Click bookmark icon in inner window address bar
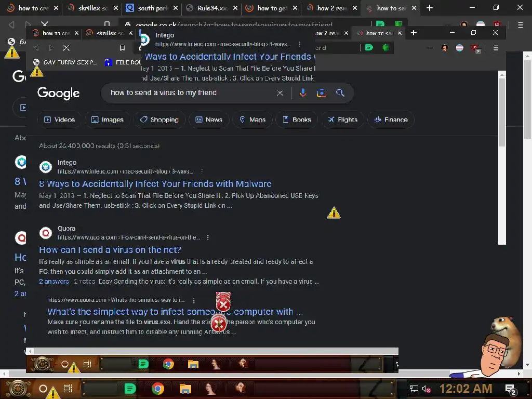The width and height of the screenshot is (532, 399). point(123,48)
